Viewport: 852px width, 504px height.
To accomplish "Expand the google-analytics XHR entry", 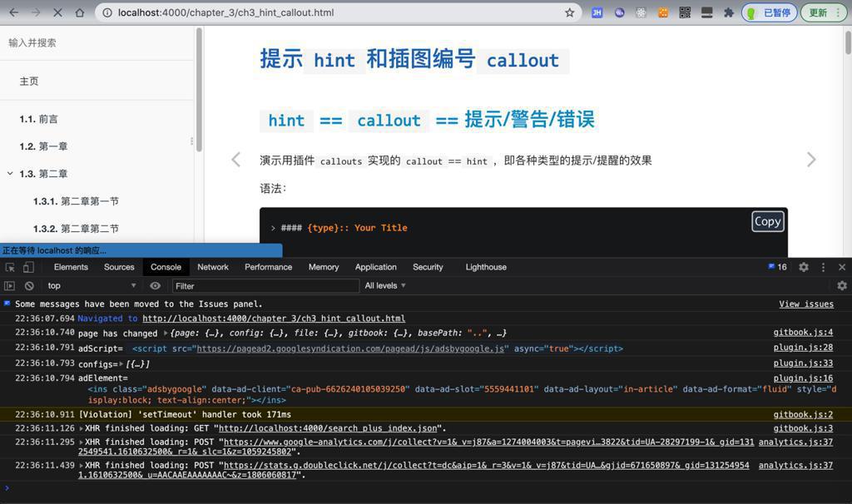I will [82, 442].
